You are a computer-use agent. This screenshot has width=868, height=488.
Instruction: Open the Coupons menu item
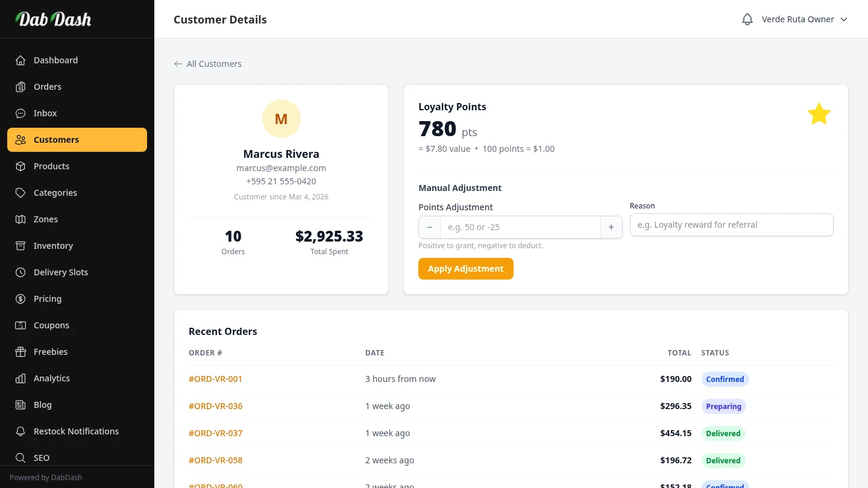click(x=51, y=325)
